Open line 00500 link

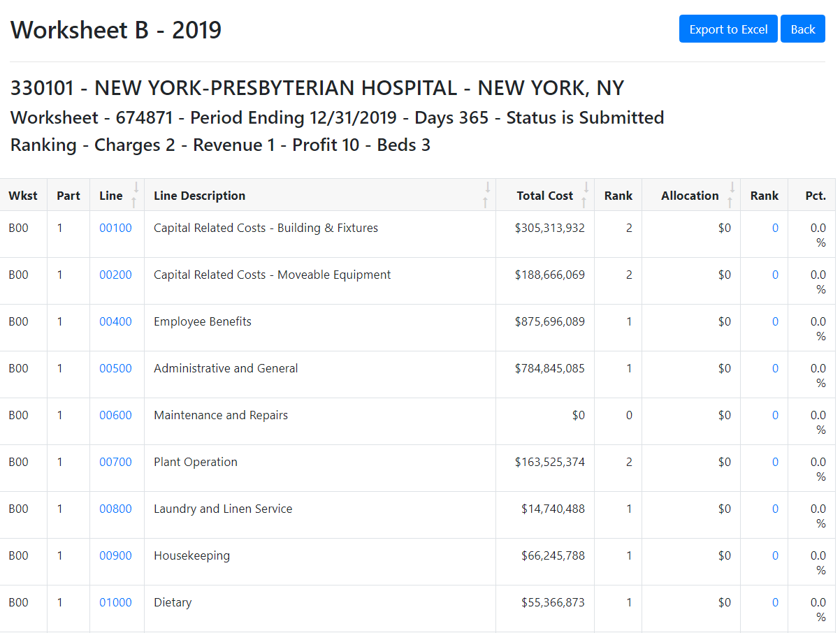coord(115,368)
